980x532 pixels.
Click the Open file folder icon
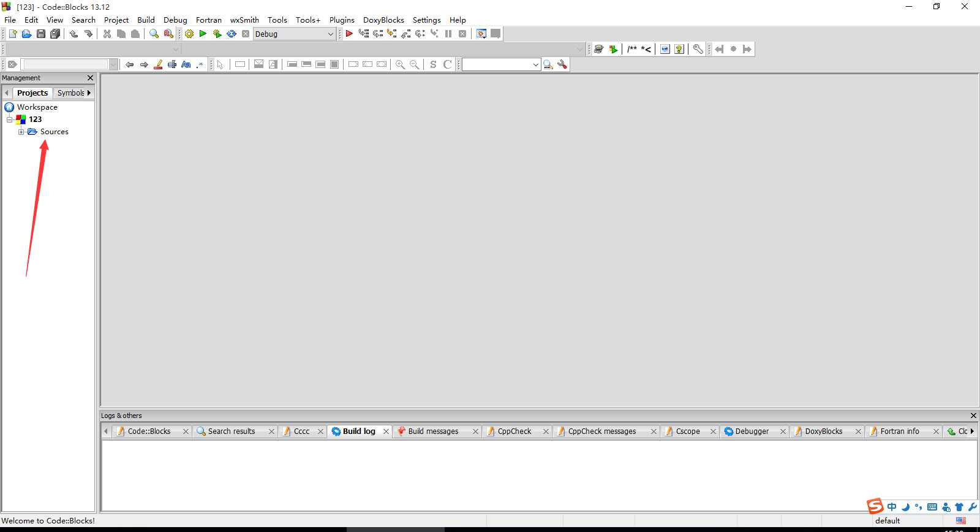point(26,34)
